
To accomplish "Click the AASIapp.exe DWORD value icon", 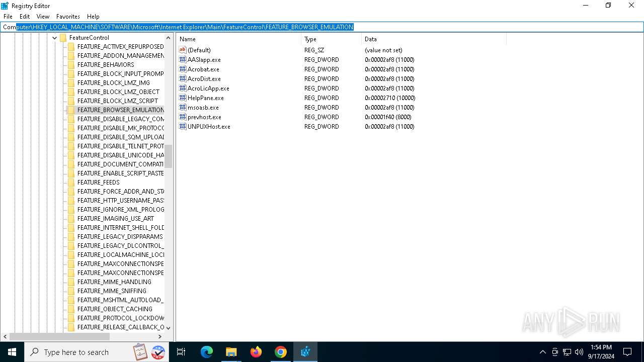I will point(183,59).
